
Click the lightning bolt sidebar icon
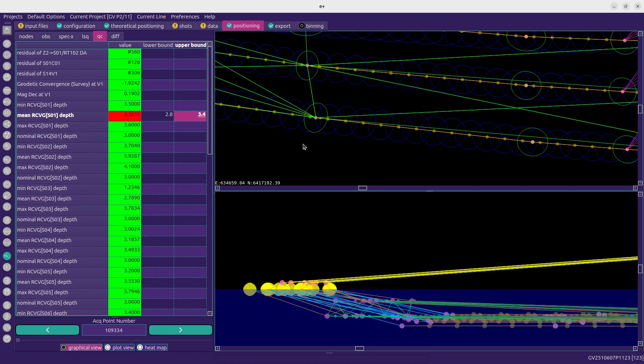tap(7, 316)
